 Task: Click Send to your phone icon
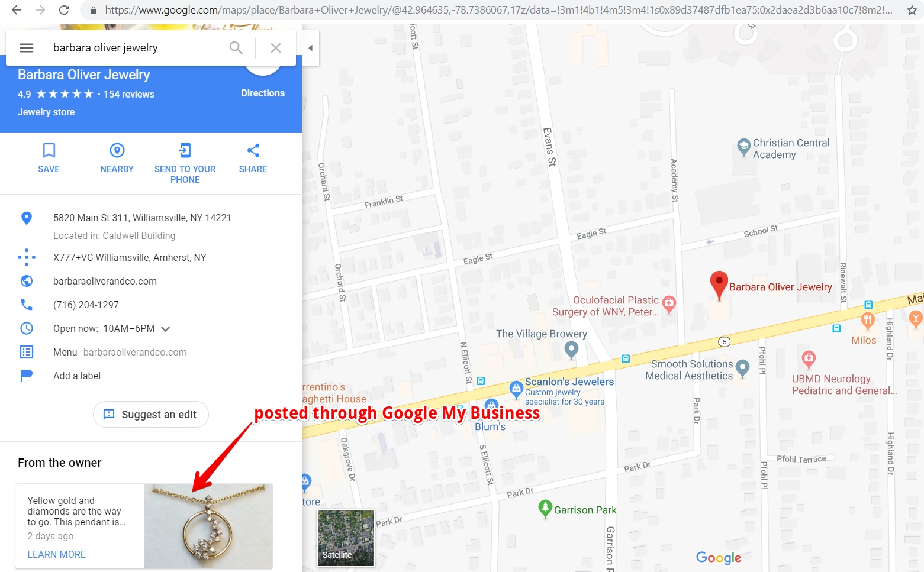tap(185, 150)
